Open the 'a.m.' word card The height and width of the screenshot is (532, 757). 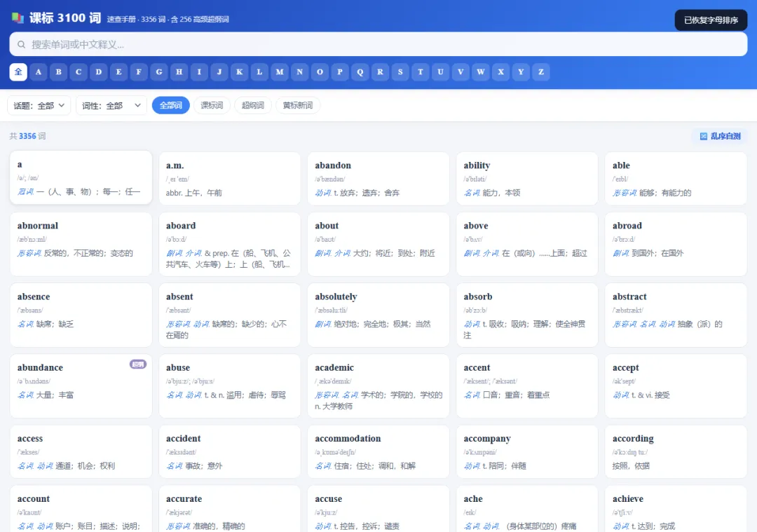coord(230,179)
